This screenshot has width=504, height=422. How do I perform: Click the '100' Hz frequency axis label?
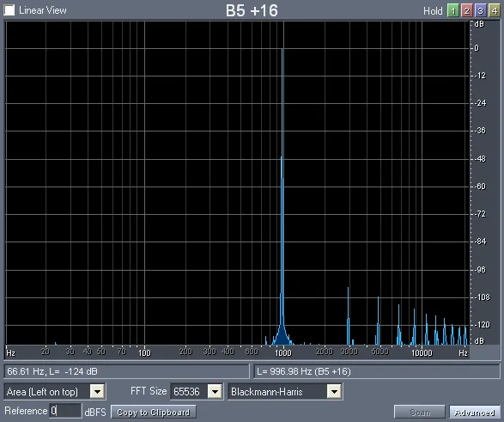click(144, 353)
